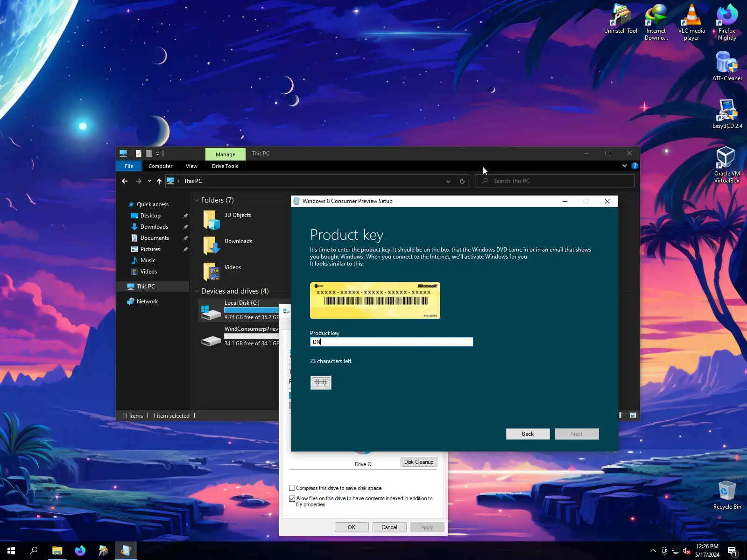Open the File menu in Explorer
Screen dimensions: 747x560
point(129,166)
